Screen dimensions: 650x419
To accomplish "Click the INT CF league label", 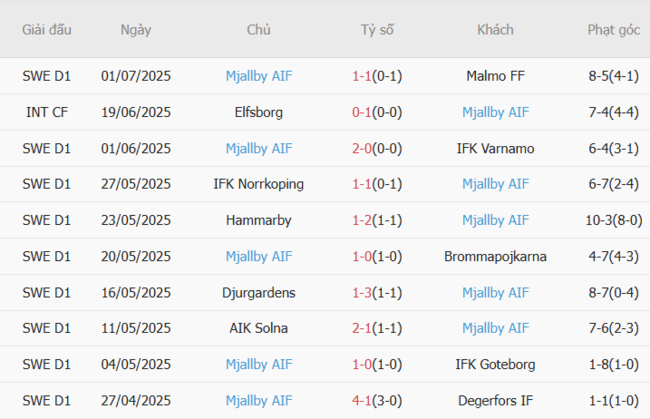I will click(47, 112).
